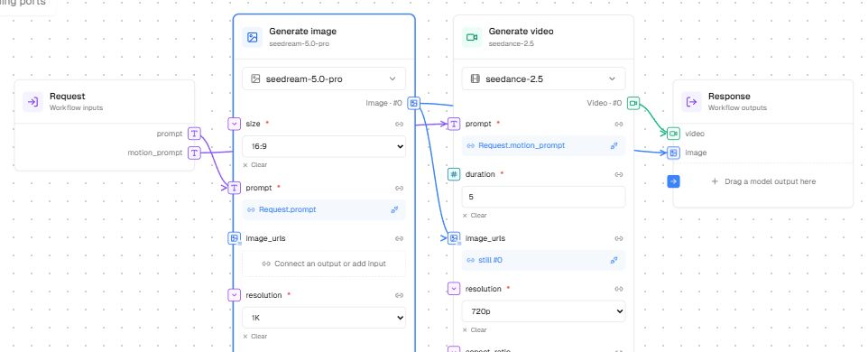Click the Generate video image_urls port
This screenshot has width=868, height=352.
click(454, 238)
